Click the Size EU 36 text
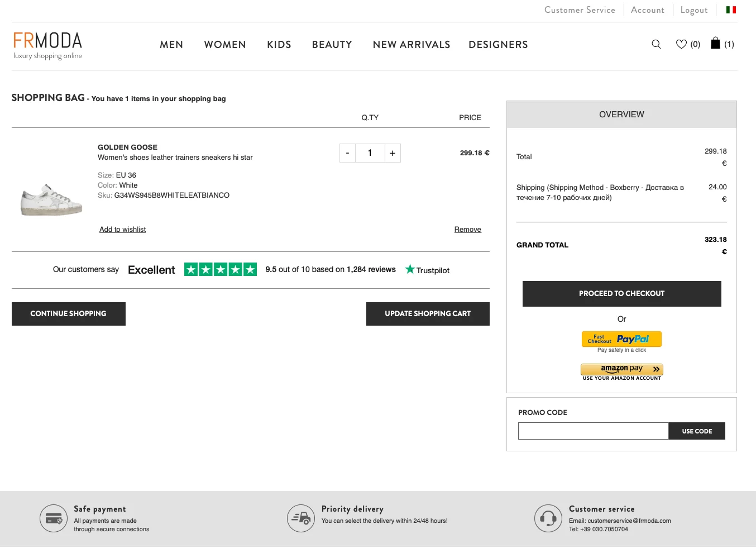This screenshot has width=756, height=553. [x=117, y=175]
